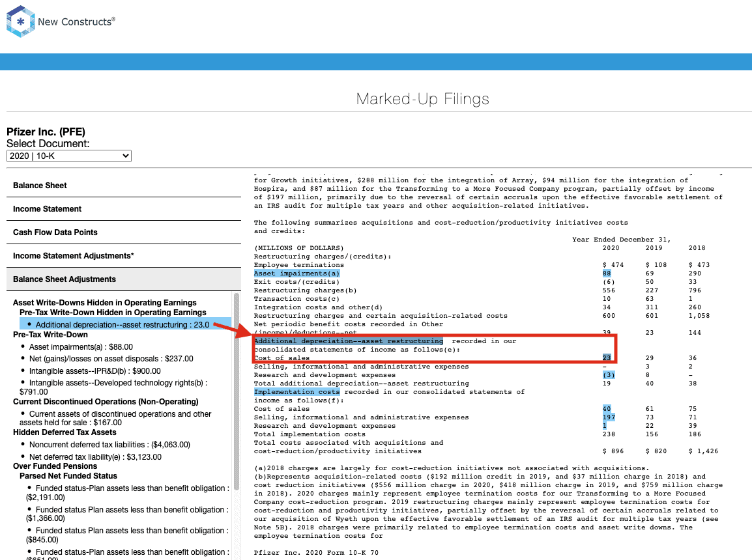752x560 pixels.
Task: Click Asset Write-Downs Hidden in Operating Earnings heading
Action: point(104,303)
